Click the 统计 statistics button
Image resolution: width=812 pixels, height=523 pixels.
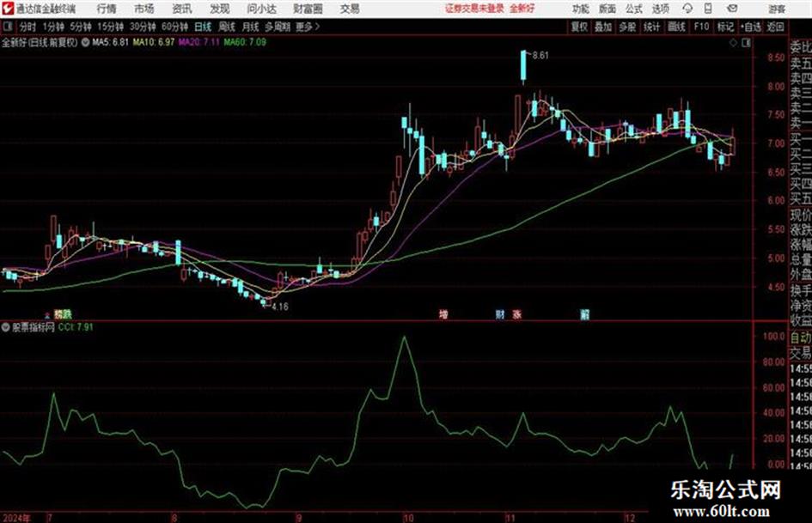(x=651, y=27)
